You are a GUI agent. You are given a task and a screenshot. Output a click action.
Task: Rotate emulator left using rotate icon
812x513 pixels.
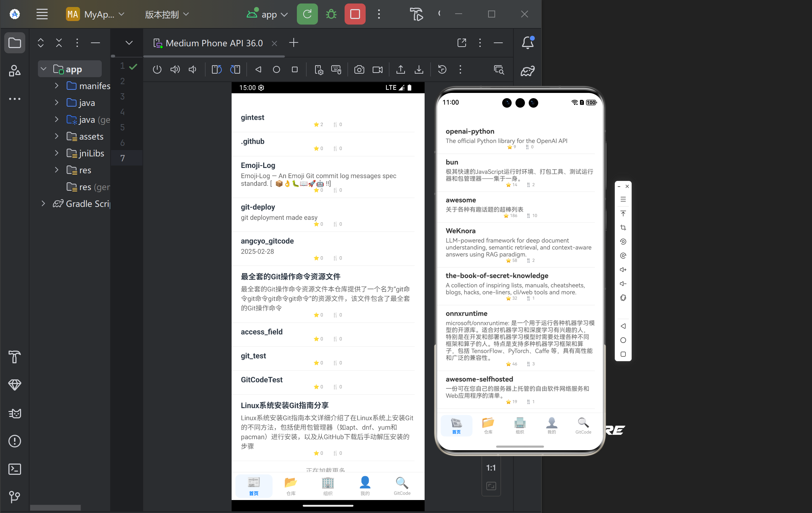click(x=217, y=69)
